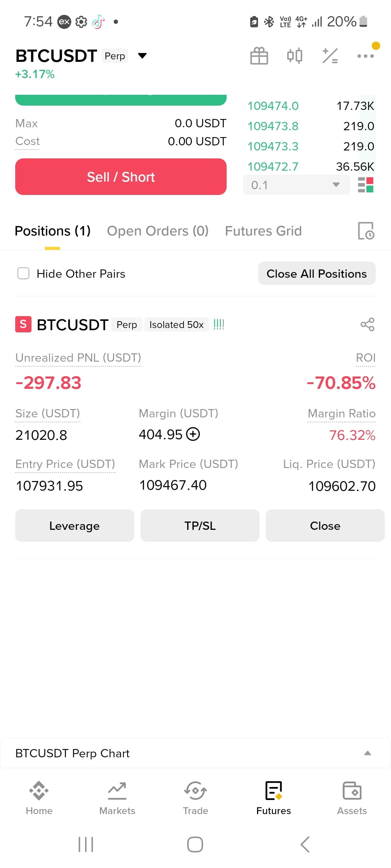Tap the Sell / Short button
Screen dimensions: 391x868
121,177
